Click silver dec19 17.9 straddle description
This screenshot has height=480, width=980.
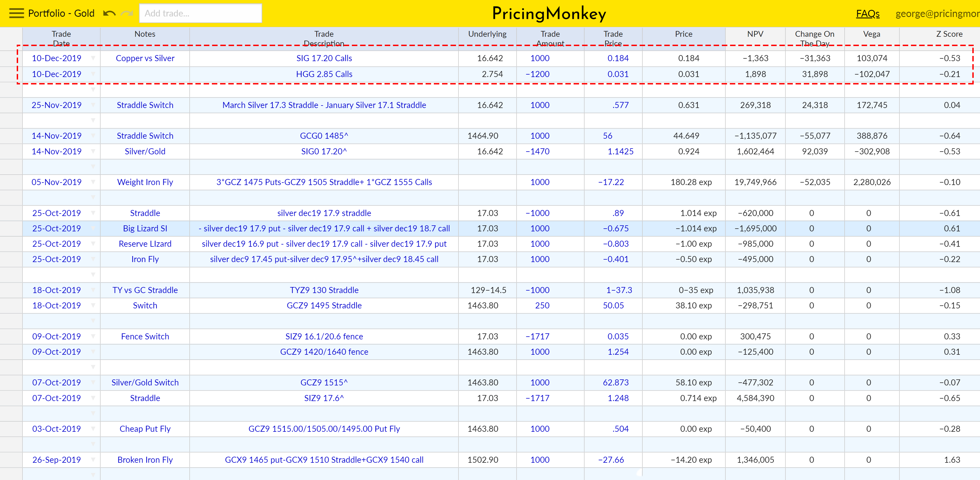click(324, 213)
